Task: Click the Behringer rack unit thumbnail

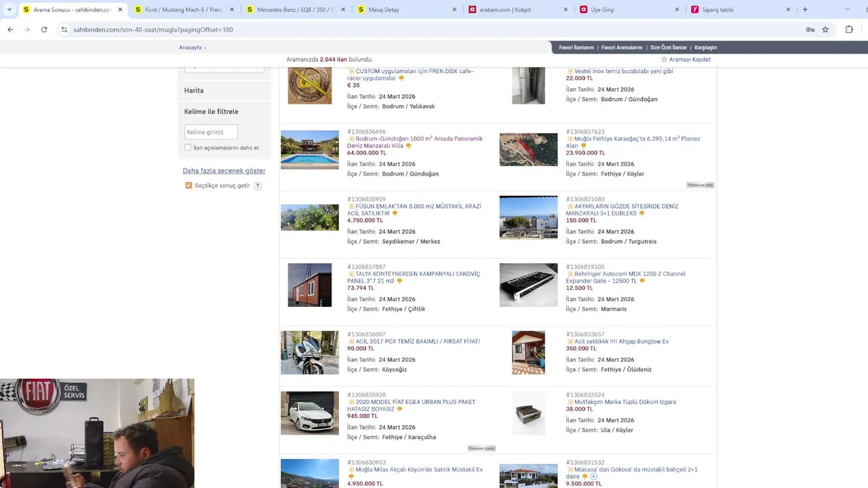Action: pos(528,285)
